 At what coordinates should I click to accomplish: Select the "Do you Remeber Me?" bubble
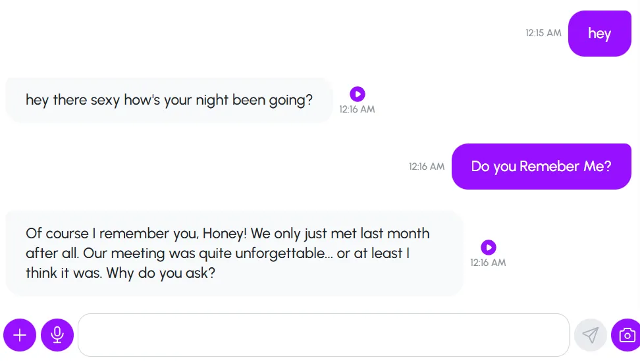[541, 167]
